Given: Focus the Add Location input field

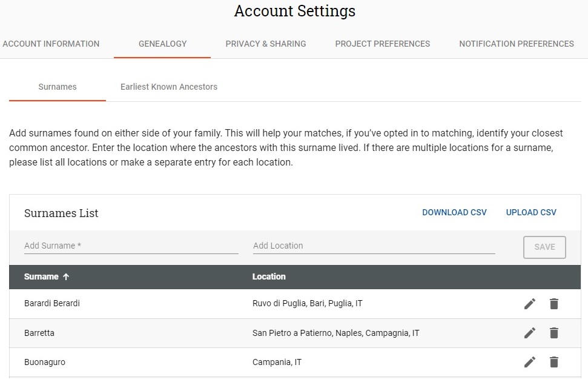Looking at the screenshot, I should (374, 246).
